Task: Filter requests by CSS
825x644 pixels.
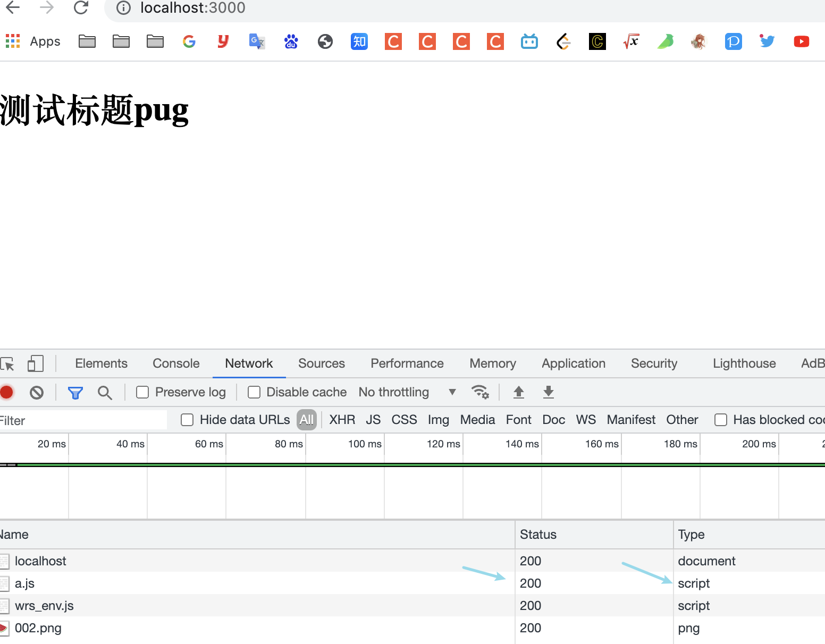Action: [x=404, y=420]
